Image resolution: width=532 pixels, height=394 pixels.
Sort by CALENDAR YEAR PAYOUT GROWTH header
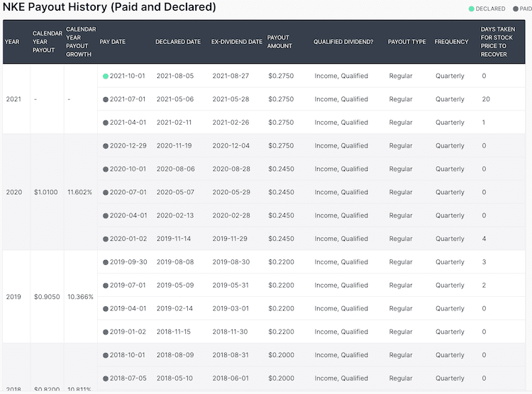[x=81, y=42]
